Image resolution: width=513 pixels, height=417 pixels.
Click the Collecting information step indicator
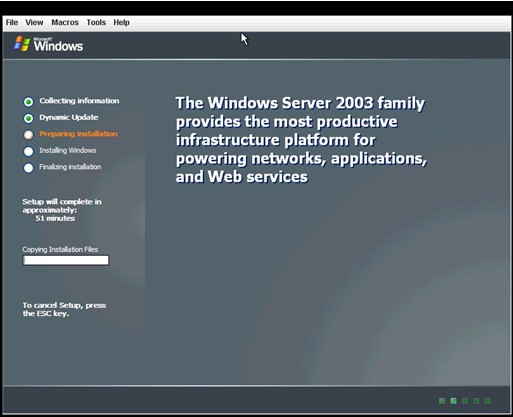coord(29,102)
